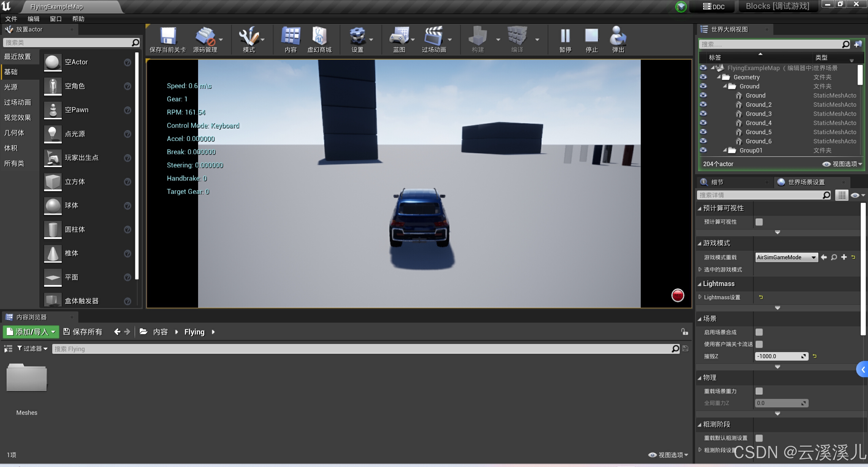Click 保存所有 save all button
This screenshot has width=868, height=467.
pos(83,332)
